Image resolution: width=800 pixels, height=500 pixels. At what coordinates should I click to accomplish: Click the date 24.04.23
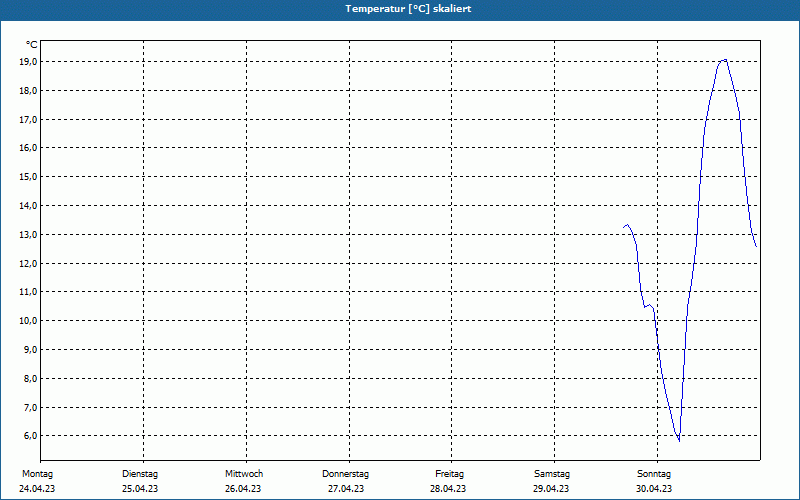click(x=37, y=489)
